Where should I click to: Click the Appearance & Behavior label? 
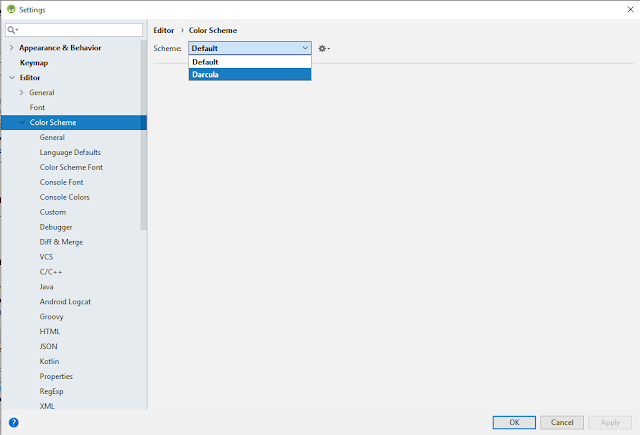pyautogui.click(x=60, y=48)
